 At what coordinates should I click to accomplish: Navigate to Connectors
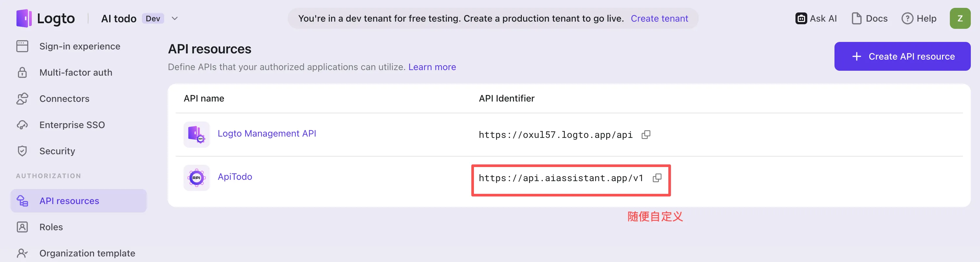pyautogui.click(x=64, y=99)
